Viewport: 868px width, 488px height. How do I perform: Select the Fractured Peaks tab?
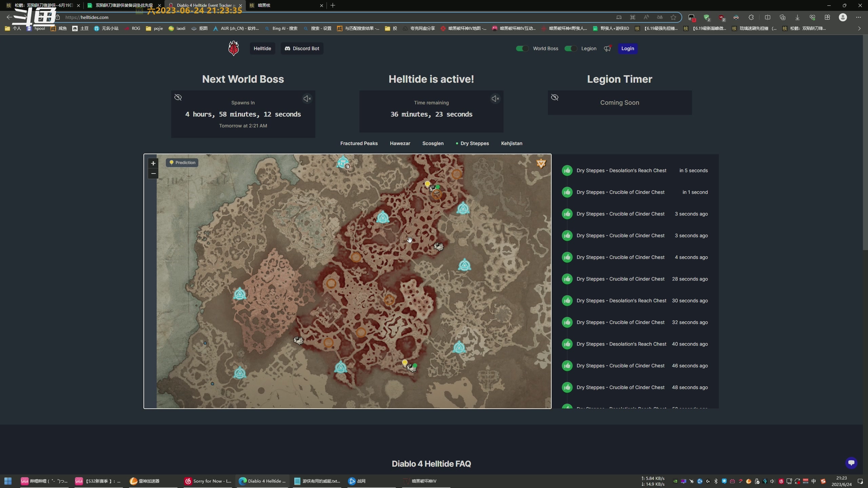pyautogui.click(x=359, y=143)
